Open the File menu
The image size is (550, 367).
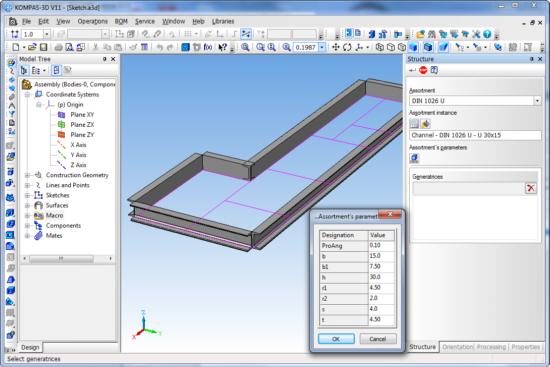click(26, 21)
